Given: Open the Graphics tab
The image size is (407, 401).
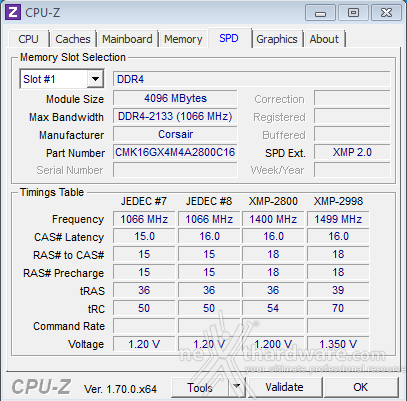Looking at the screenshot, I should (277, 39).
